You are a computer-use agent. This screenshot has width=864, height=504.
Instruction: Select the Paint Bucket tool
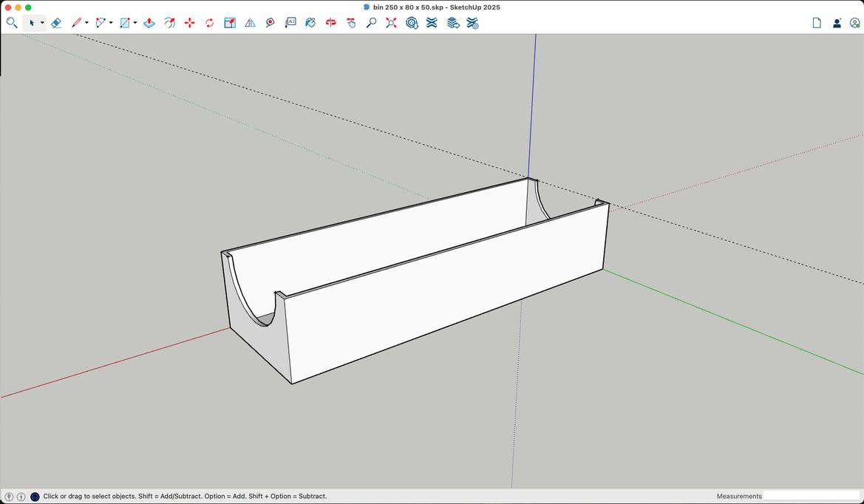point(310,23)
